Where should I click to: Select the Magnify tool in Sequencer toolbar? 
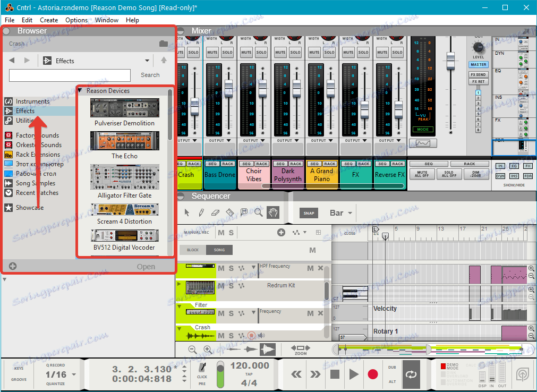tap(258, 212)
